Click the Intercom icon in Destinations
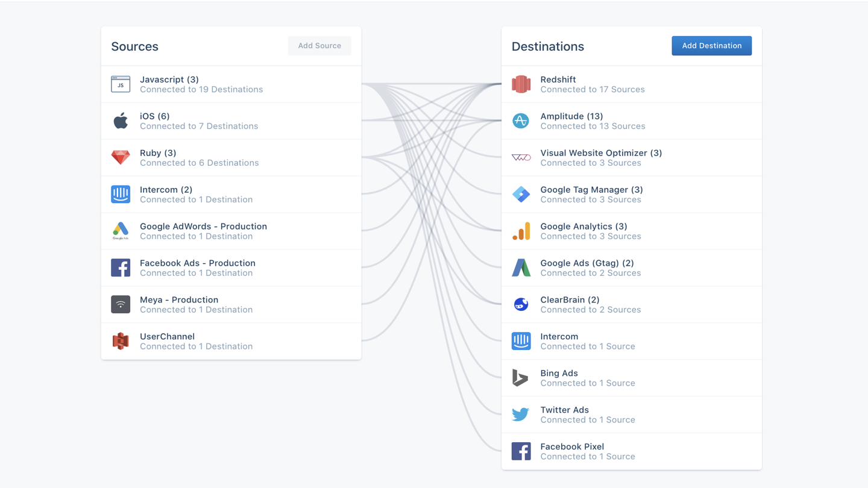Viewport: 868px width, 488px height. point(521,341)
